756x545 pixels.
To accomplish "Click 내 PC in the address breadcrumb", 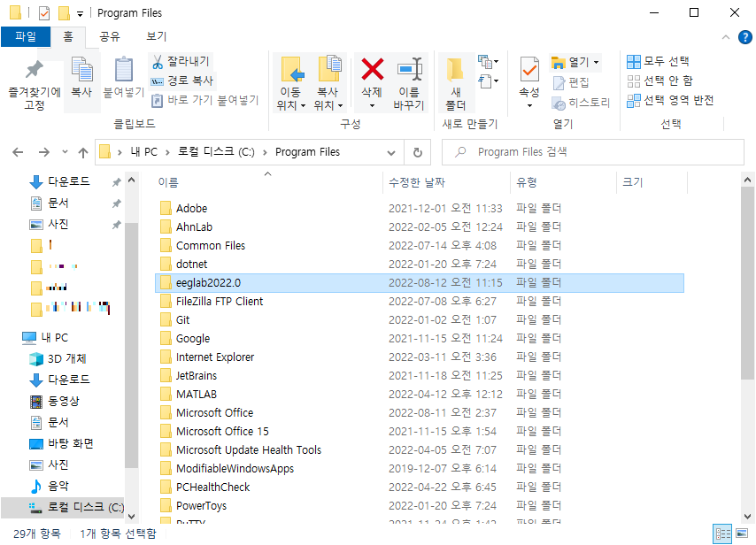I will [x=144, y=152].
